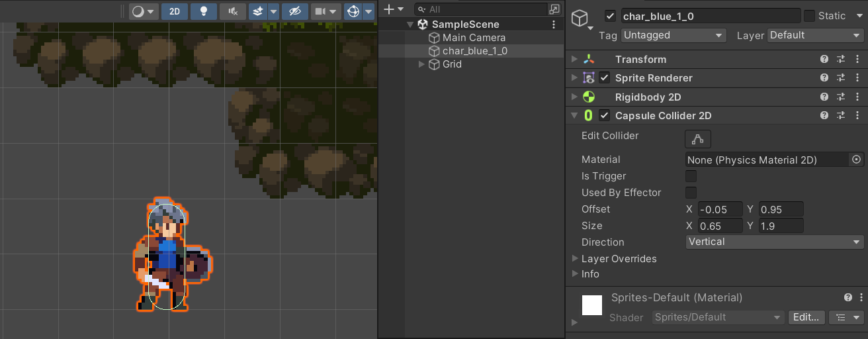868x339 pixels.
Task: Toggle hidden objects visibility eye icon
Action: [294, 11]
